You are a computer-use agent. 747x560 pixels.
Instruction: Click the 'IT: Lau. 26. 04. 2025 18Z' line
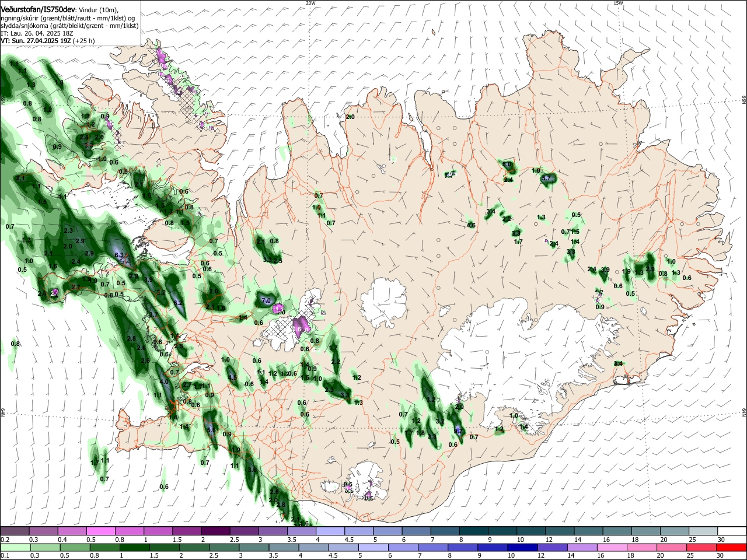pyautogui.click(x=37, y=33)
